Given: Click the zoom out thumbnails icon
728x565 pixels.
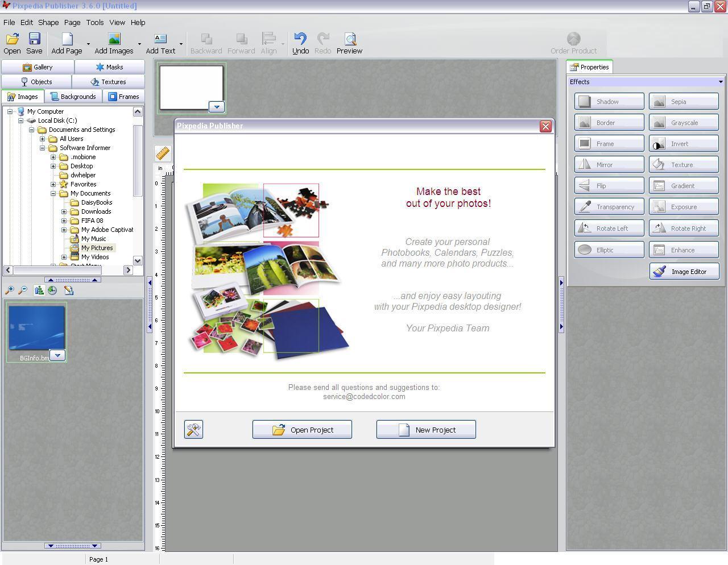Looking at the screenshot, I should coord(23,290).
